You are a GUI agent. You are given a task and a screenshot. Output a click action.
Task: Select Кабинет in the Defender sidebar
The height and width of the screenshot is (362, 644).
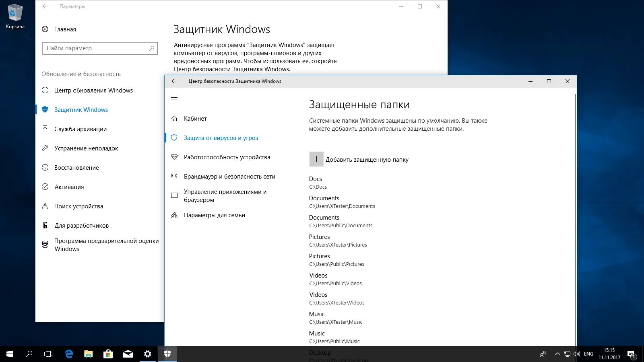[x=194, y=119]
